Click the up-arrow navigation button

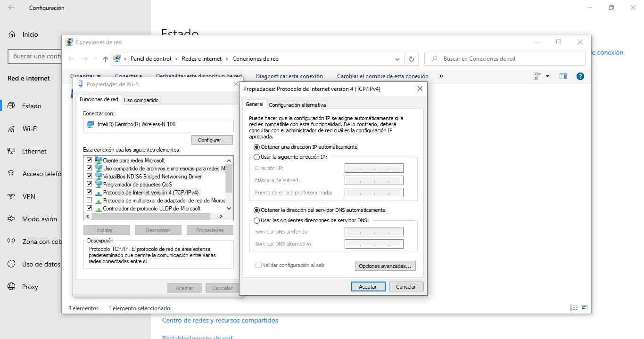pos(105,59)
